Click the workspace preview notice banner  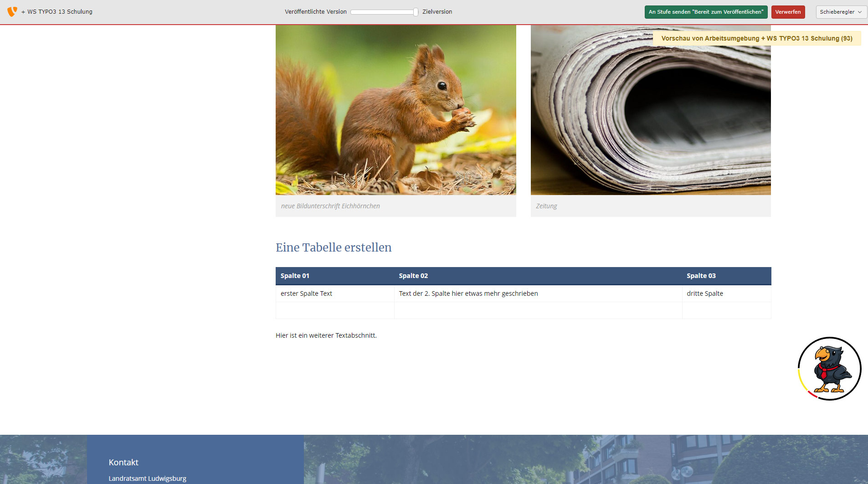point(756,38)
